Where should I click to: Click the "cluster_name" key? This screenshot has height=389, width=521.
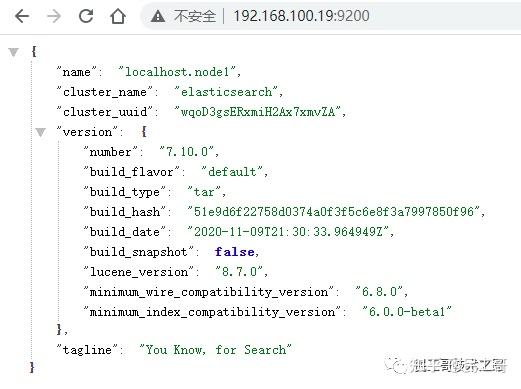coord(105,92)
